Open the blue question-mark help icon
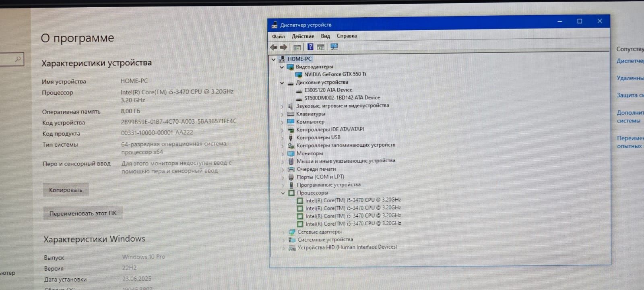Viewport: 644px width, 290px height. (x=310, y=47)
